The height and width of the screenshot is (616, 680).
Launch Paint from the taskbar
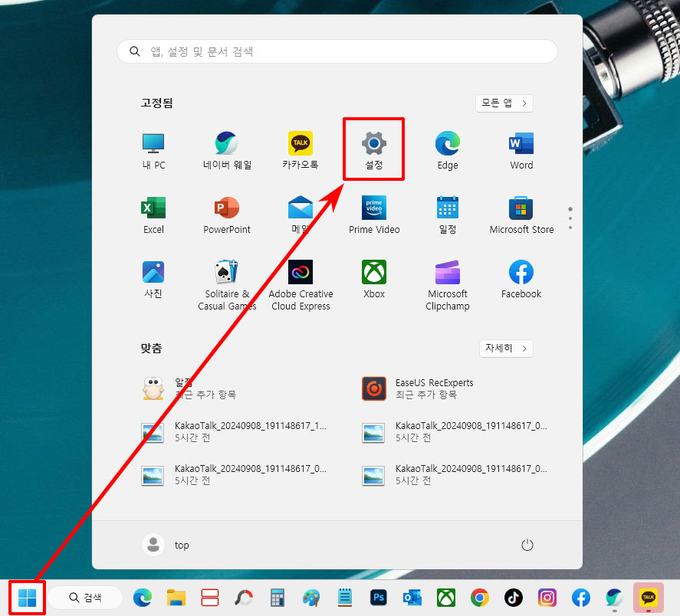point(311,598)
